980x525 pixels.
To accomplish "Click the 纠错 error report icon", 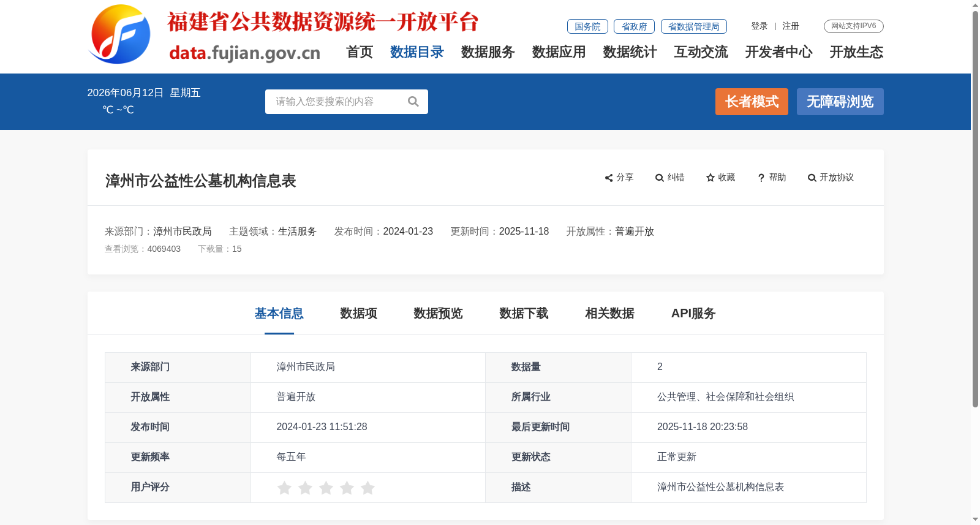I will (x=660, y=178).
